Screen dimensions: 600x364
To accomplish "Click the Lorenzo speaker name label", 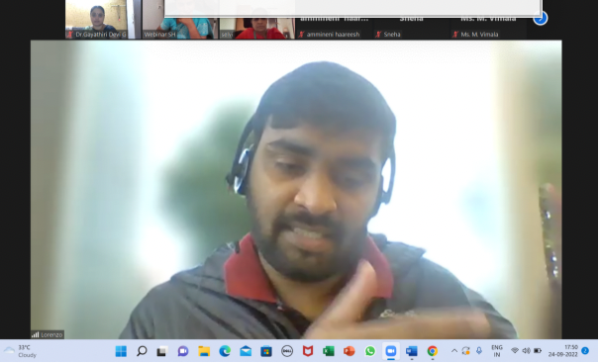I will (48, 335).
